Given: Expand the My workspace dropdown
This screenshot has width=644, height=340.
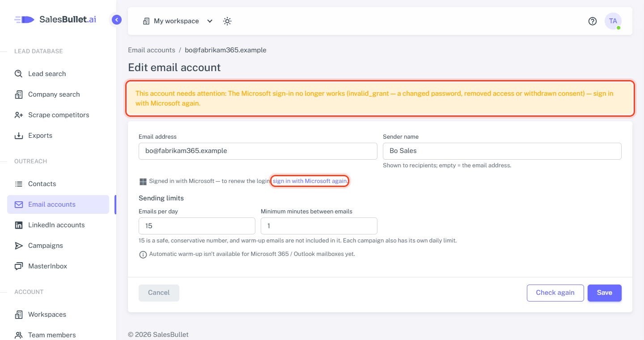Looking at the screenshot, I should pos(178,21).
